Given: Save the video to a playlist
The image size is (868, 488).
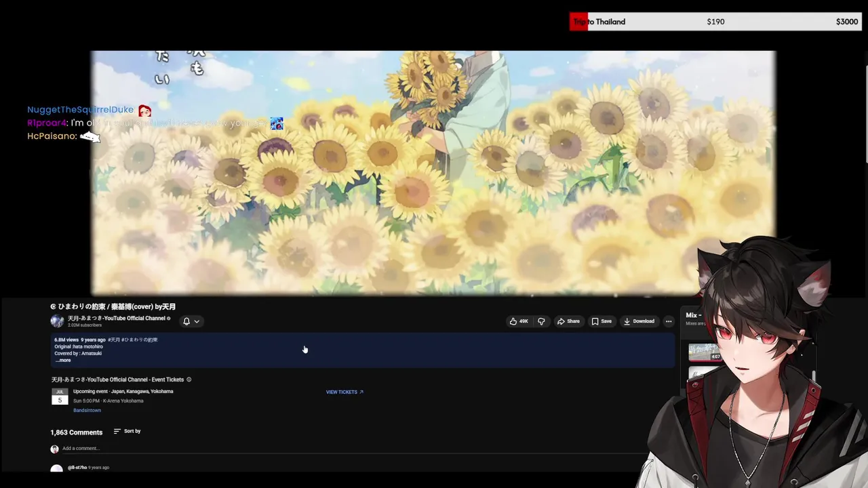Looking at the screenshot, I should pos(601,321).
